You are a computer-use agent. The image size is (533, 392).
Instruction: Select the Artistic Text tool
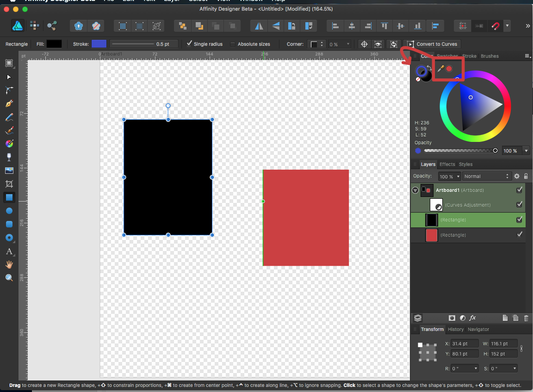[x=9, y=251]
